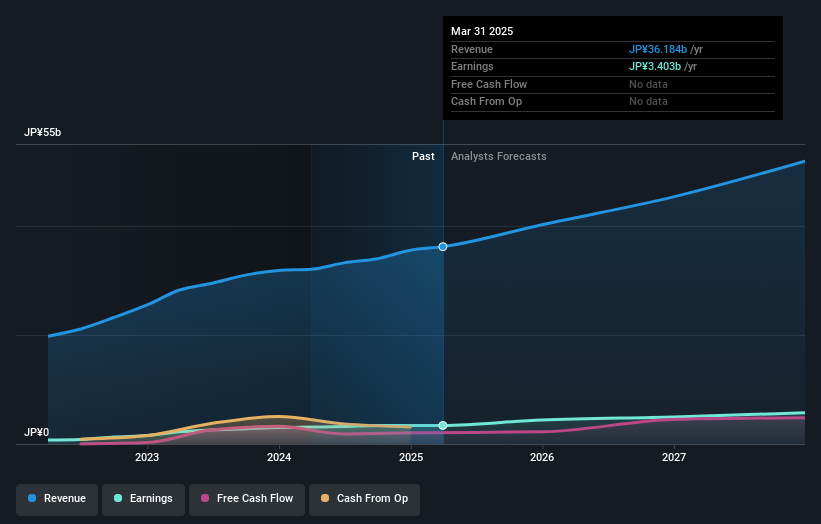The width and height of the screenshot is (821, 524).
Task: Toggle the Earnings series in the legend
Action: (x=143, y=499)
